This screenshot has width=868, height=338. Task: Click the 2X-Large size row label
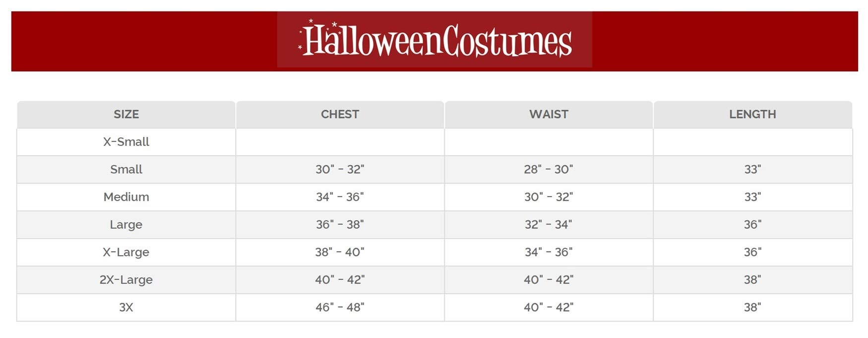click(126, 280)
